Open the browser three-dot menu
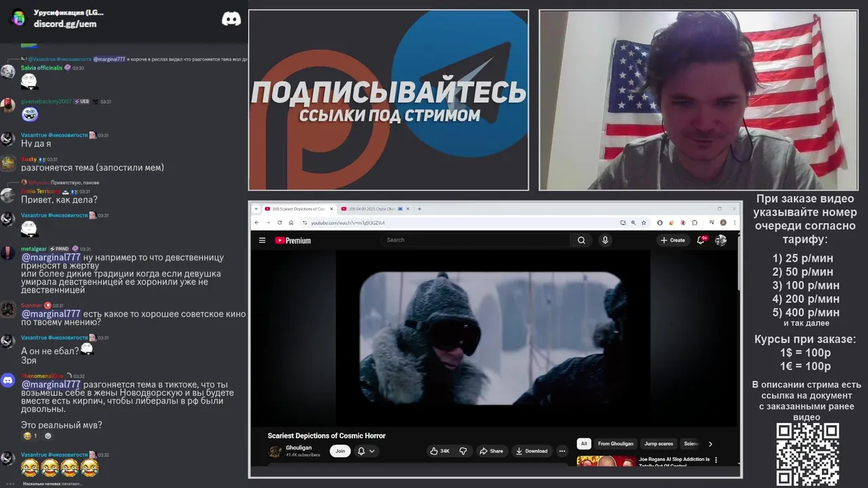 click(733, 222)
